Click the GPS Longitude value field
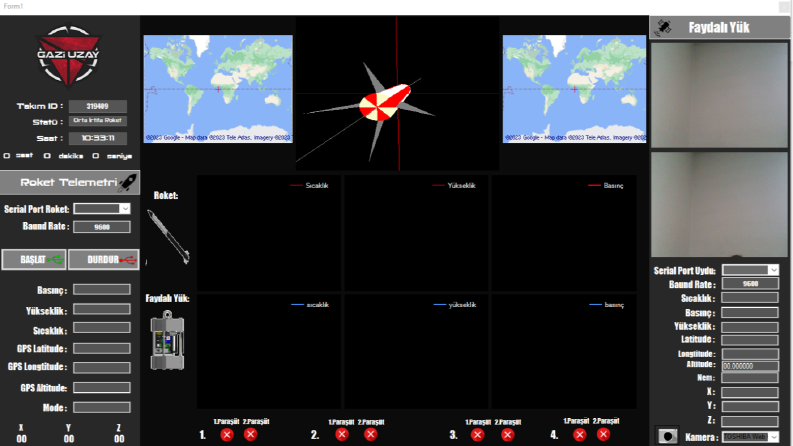The width and height of the screenshot is (793, 446). (102, 368)
